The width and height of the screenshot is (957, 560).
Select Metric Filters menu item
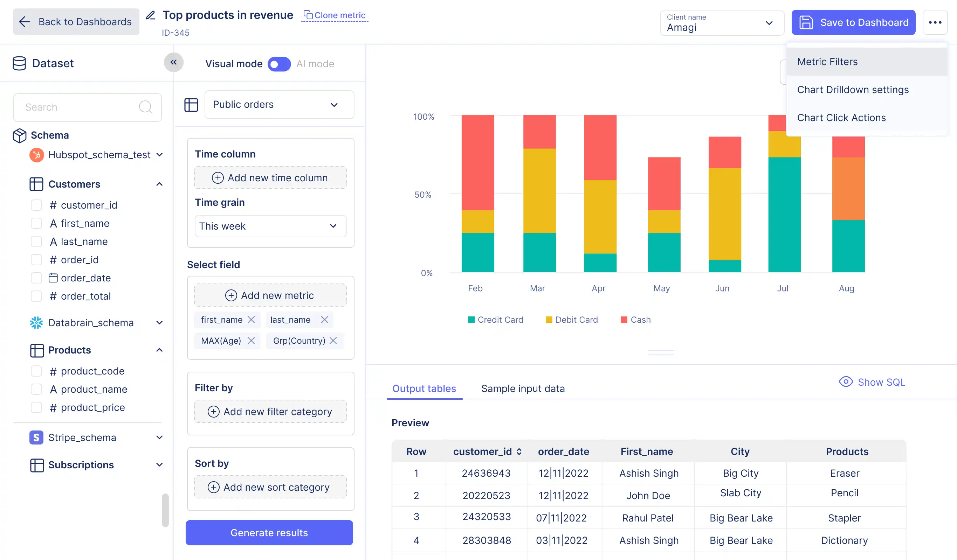pyautogui.click(x=867, y=62)
